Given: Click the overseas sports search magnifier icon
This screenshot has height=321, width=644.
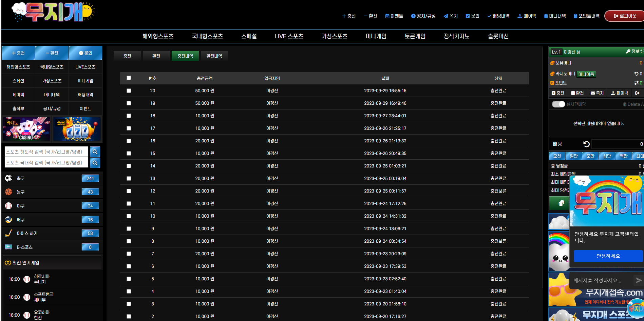Looking at the screenshot, I should click(95, 152).
